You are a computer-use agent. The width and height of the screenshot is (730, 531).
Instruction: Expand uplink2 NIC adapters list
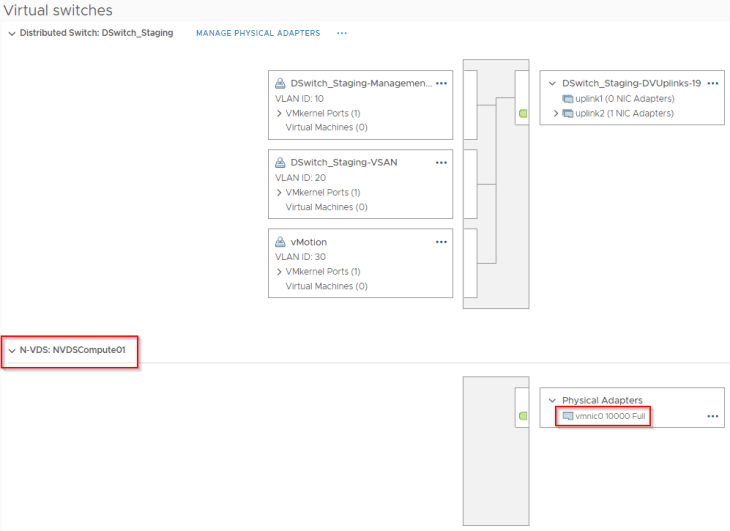[556, 114]
